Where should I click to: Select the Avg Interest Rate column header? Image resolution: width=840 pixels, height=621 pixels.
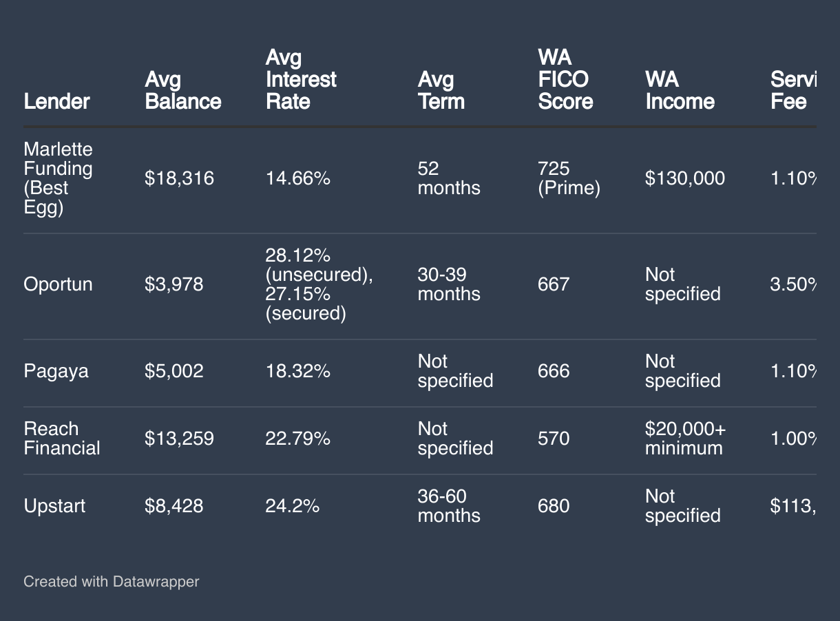tap(301, 80)
